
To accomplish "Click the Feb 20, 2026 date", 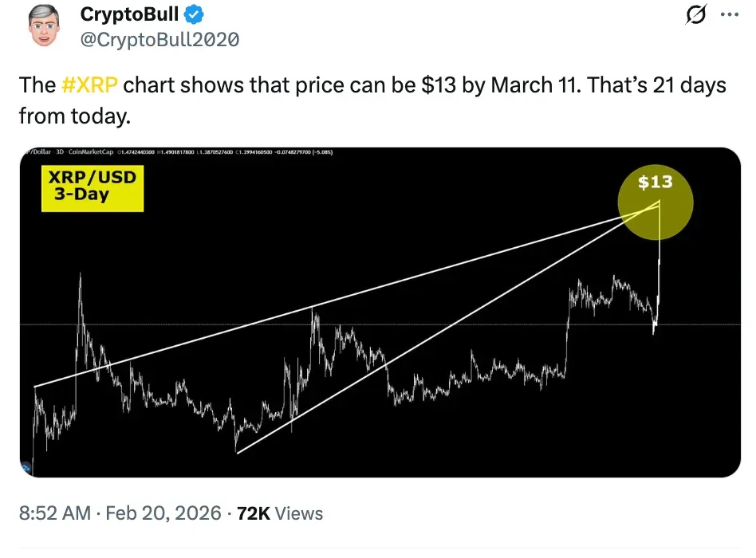I will pos(163,513).
